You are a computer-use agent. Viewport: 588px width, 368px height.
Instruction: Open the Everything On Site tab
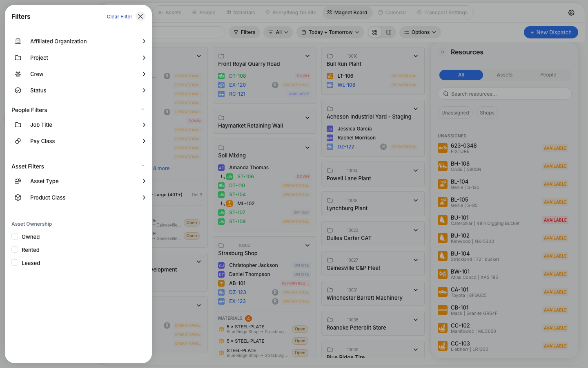pyautogui.click(x=291, y=13)
